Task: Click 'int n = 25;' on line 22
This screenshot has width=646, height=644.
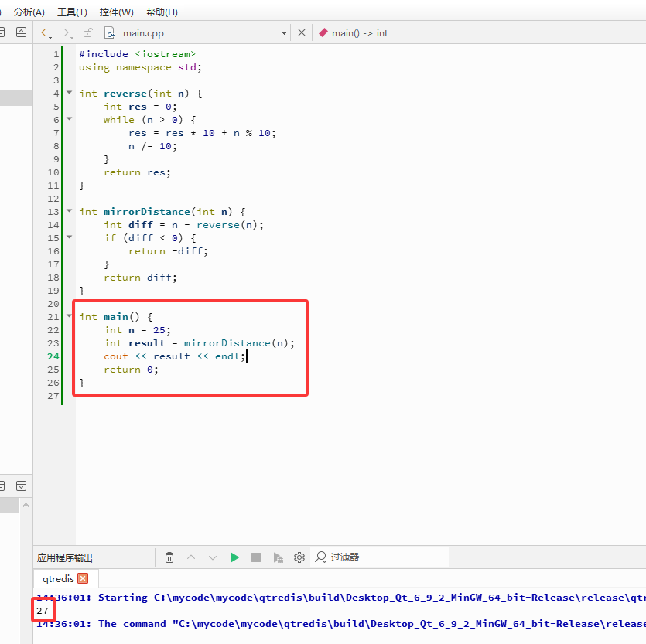Action: pos(137,330)
